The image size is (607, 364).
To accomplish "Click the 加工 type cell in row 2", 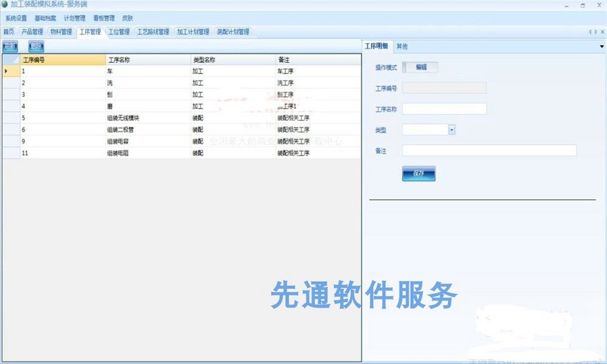I will (x=233, y=83).
